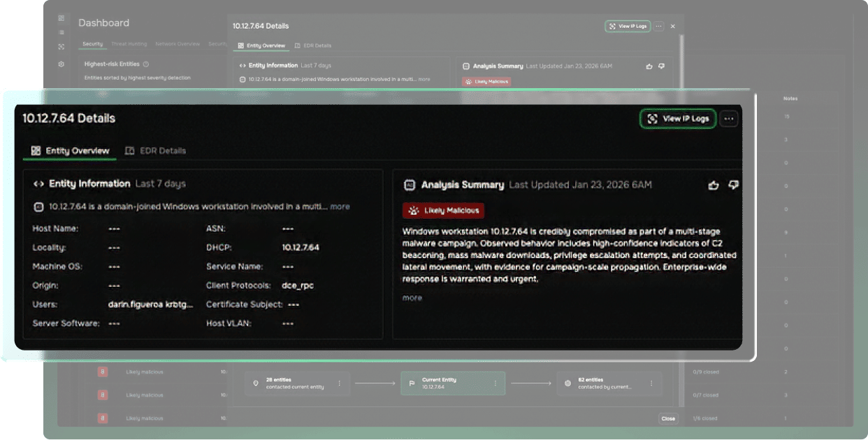
Task: Open the three-dot menu in the dimmed background panel
Action: 659,26
